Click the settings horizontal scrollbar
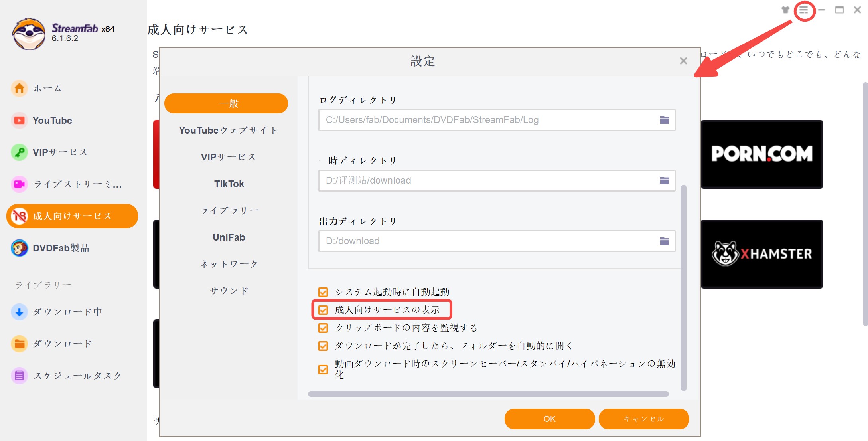 point(488,394)
